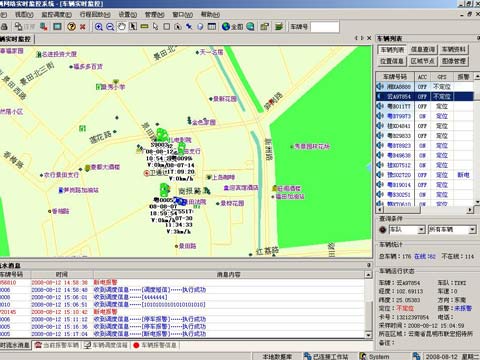Viewport: 480px width, 360px height.
Task: Select the 断电报警 message at 15:10:42
Action: (182, 312)
